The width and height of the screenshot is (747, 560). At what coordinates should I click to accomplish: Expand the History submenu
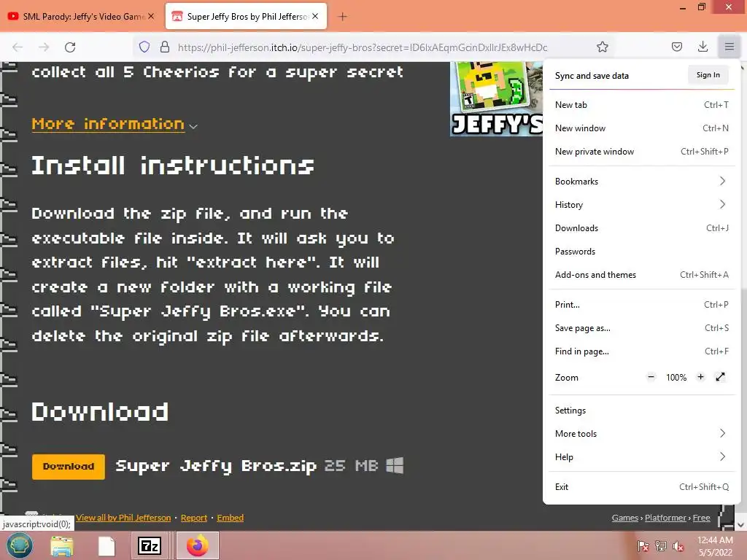pos(640,204)
